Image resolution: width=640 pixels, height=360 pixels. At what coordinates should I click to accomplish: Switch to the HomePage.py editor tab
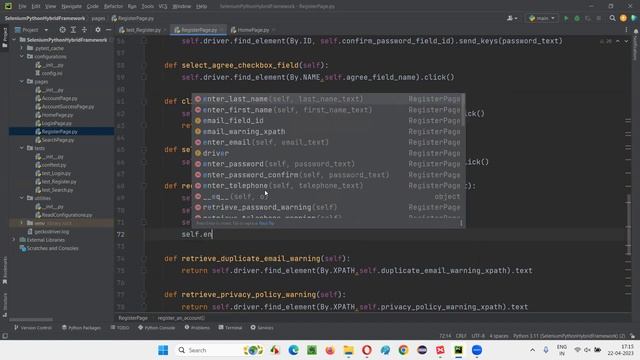point(253,30)
